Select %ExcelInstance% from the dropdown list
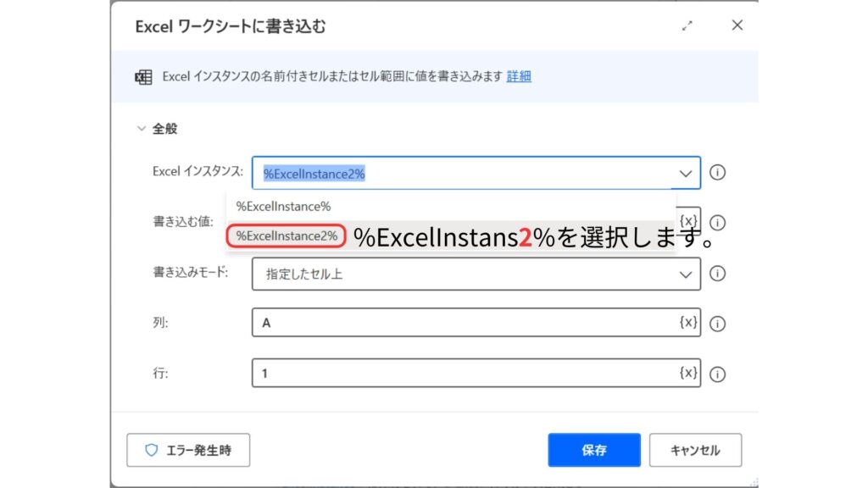Image resolution: width=868 pixels, height=488 pixels. (x=283, y=206)
